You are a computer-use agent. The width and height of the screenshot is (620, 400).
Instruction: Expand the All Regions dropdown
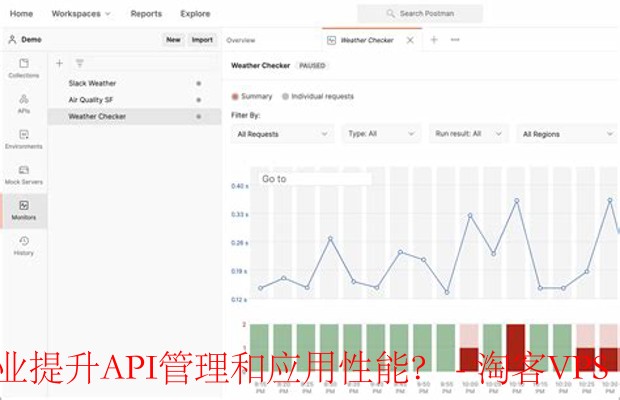pos(567,134)
